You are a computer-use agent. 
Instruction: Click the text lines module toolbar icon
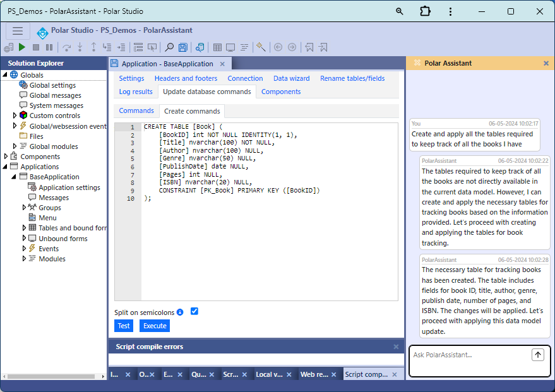(x=244, y=47)
